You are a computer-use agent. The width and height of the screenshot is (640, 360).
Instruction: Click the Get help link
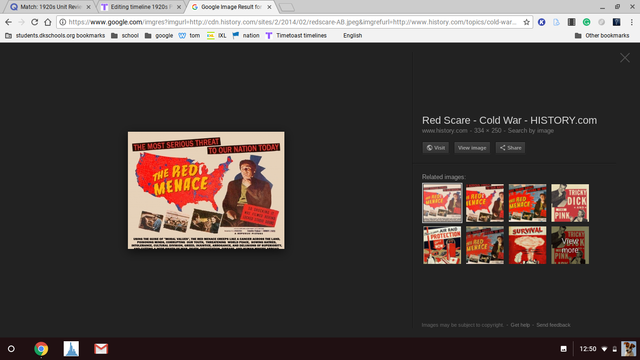(x=520, y=325)
